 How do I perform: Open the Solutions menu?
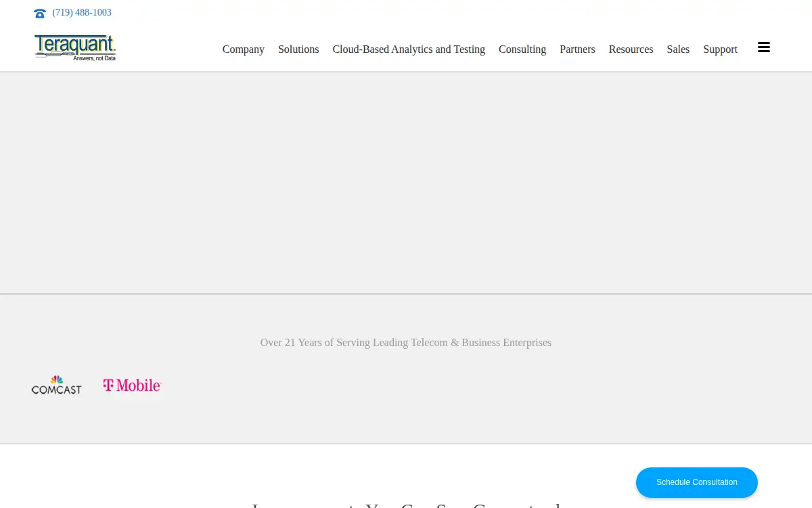coord(298,49)
